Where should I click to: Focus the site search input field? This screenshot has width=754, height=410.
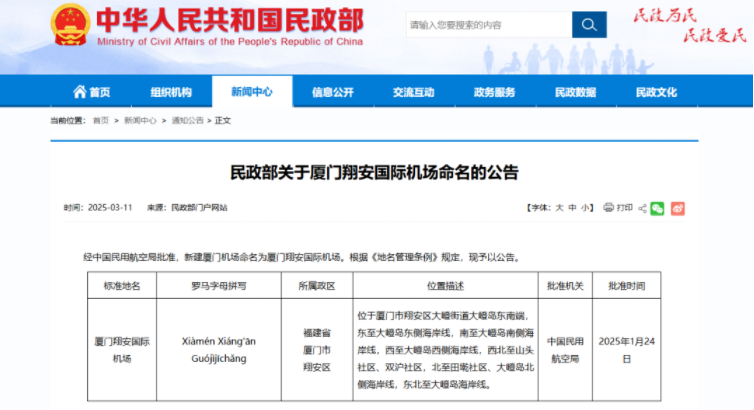click(x=488, y=25)
